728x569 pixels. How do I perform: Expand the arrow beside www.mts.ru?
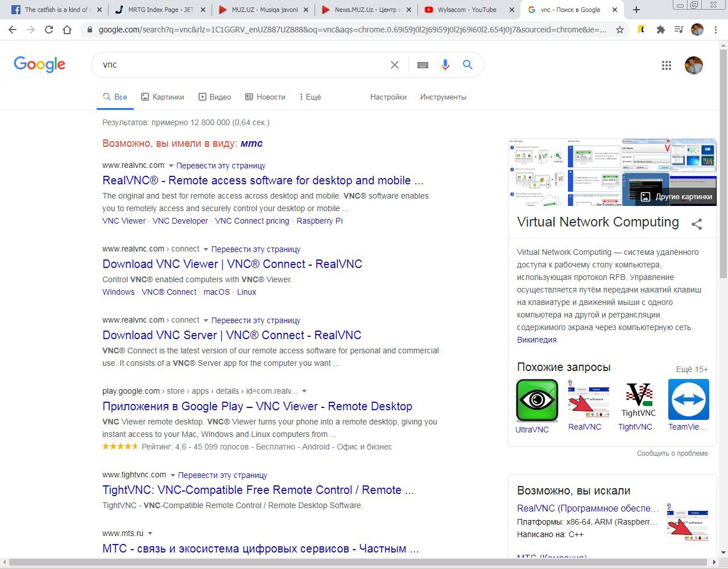150,534
